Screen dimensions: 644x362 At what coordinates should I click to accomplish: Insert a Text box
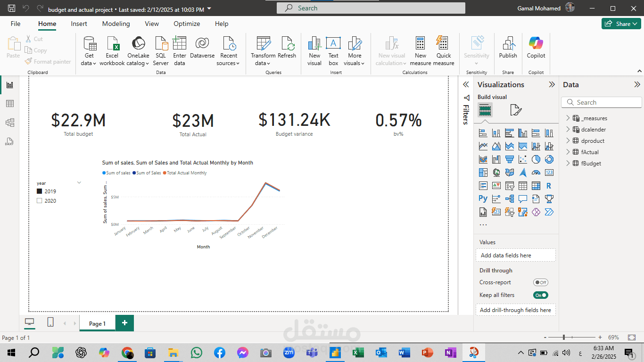[x=333, y=51]
